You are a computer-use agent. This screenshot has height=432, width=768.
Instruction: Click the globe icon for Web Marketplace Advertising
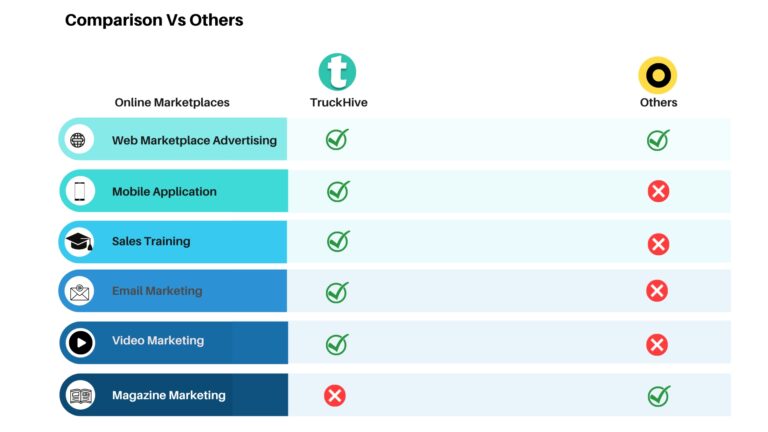click(x=79, y=140)
